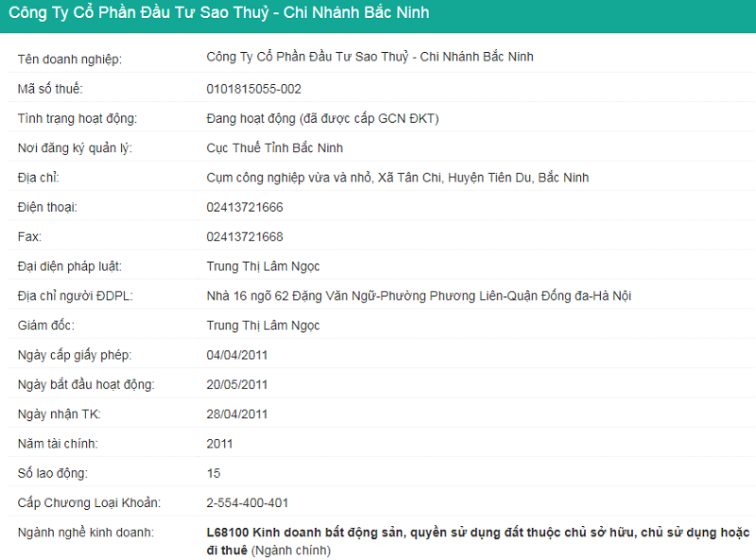The height and width of the screenshot is (560, 756).
Task: Click 'Cục Thuế Tỉnh Bắc Ninh' value
Action: [x=274, y=147]
